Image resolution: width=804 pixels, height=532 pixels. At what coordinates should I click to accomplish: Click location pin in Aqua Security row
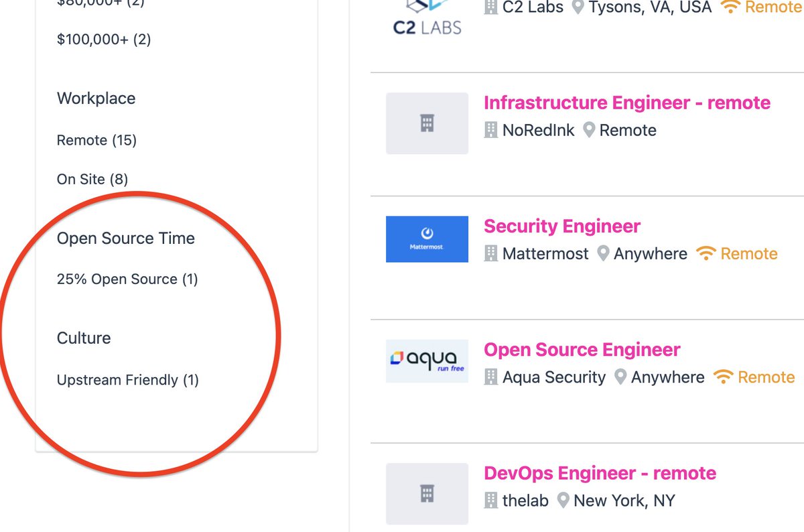coord(620,377)
